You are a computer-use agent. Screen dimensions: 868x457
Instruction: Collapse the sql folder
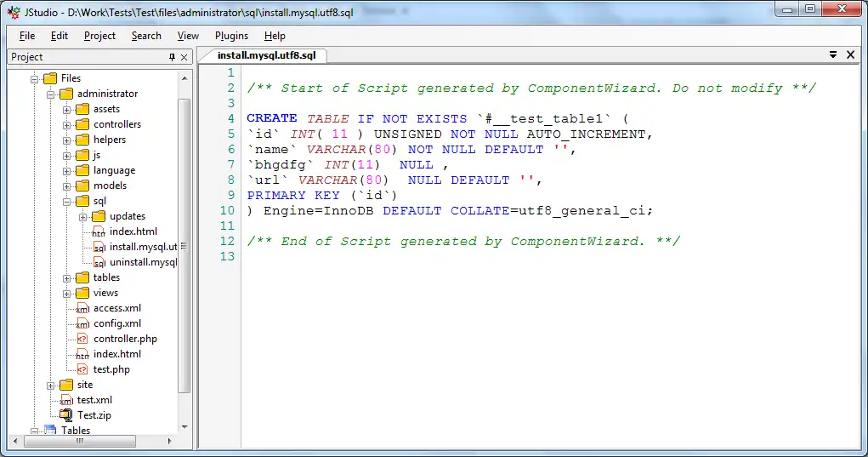click(x=66, y=202)
